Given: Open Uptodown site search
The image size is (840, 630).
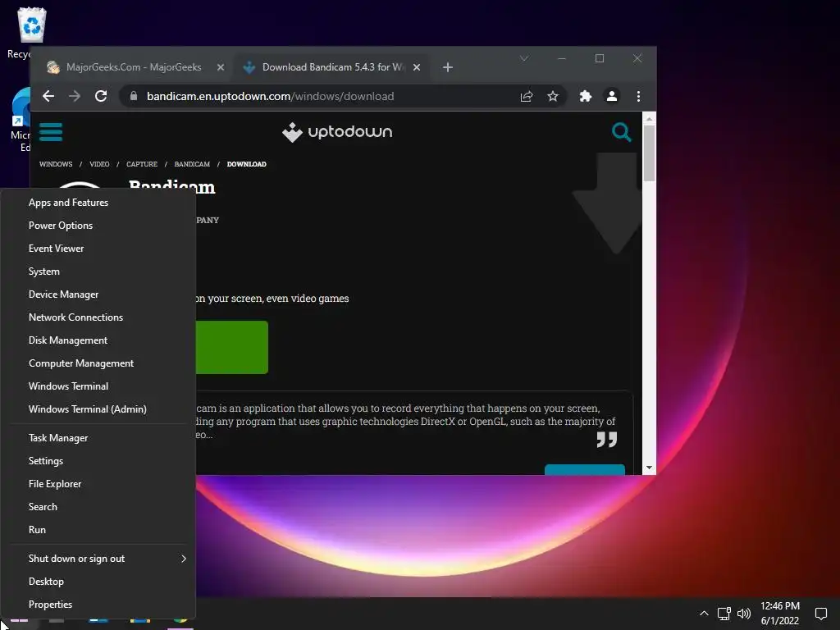Looking at the screenshot, I should pos(622,132).
